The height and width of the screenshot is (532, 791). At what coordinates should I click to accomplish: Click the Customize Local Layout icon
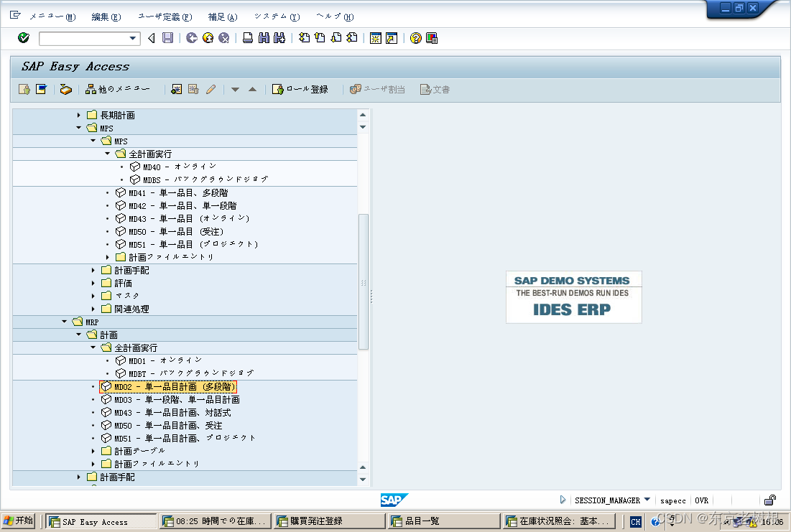point(432,38)
